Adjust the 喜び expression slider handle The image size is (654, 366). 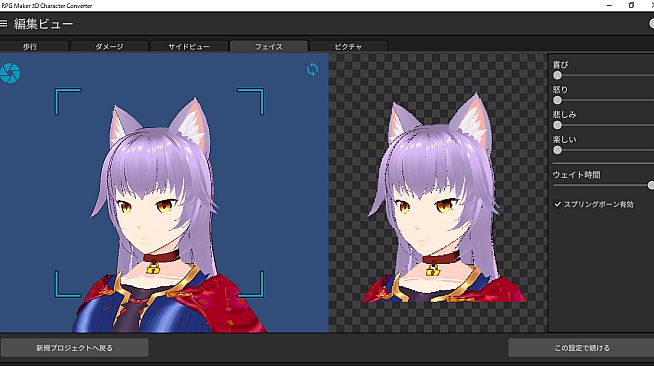coord(557,75)
